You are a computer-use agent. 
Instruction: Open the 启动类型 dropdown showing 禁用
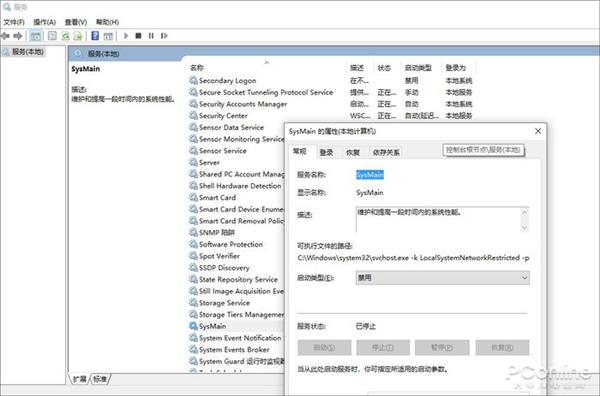[442, 278]
